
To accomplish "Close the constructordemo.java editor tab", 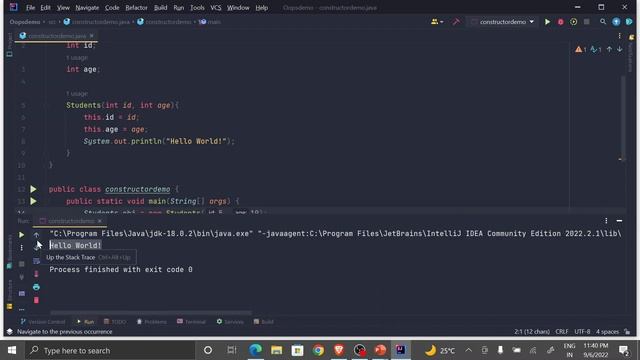I will (91, 36).
